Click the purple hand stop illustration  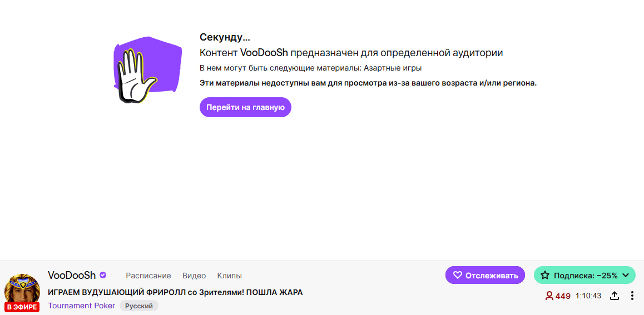point(147,68)
